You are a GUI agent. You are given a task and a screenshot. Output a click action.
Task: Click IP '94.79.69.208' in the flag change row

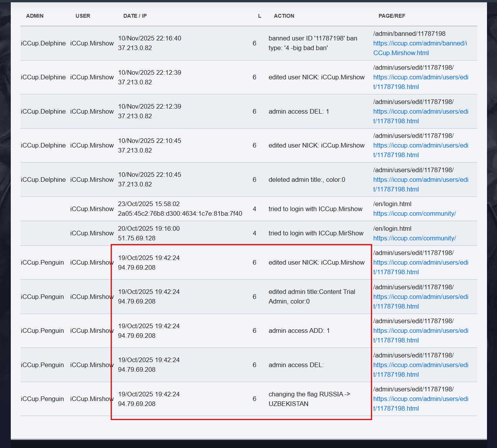point(137,404)
